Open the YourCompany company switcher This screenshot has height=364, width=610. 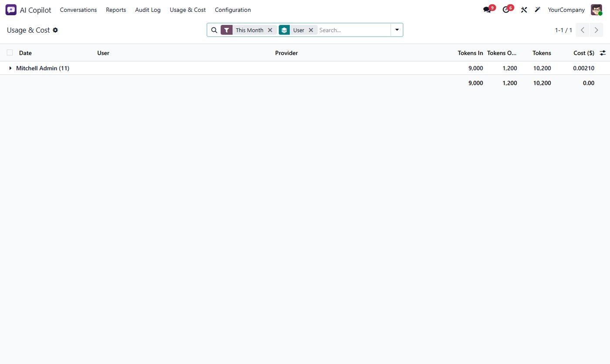pyautogui.click(x=566, y=10)
